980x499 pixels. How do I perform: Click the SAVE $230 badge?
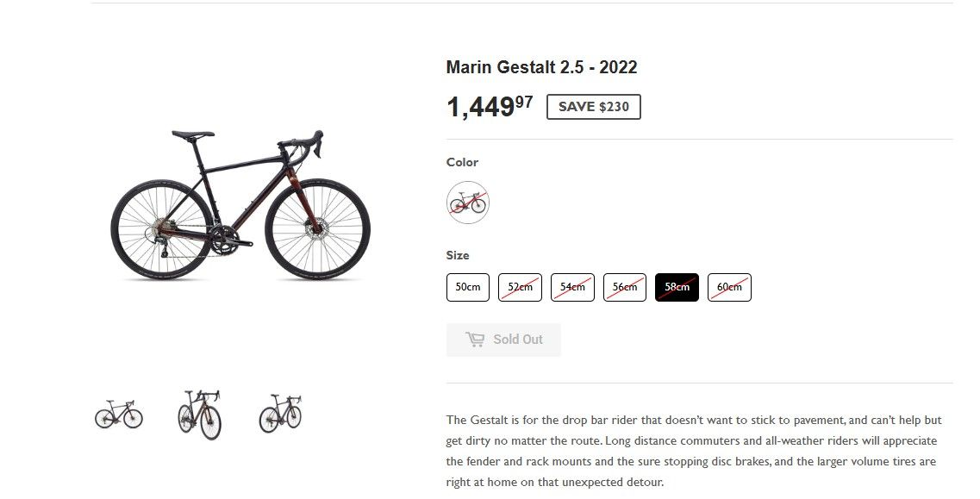pos(593,106)
